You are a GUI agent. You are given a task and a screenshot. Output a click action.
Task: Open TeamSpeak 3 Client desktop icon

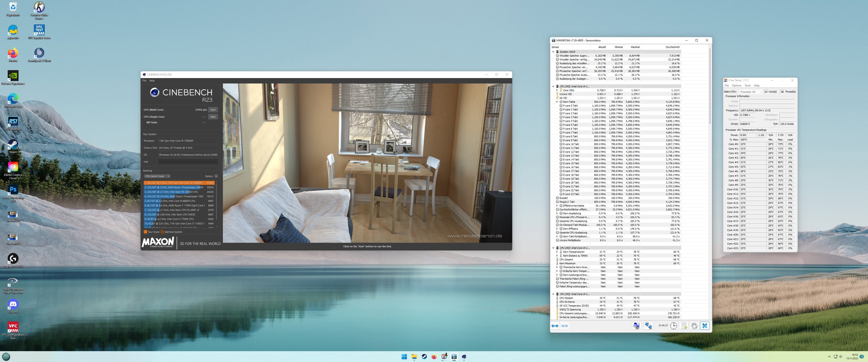pyautogui.click(x=39, y=55)
